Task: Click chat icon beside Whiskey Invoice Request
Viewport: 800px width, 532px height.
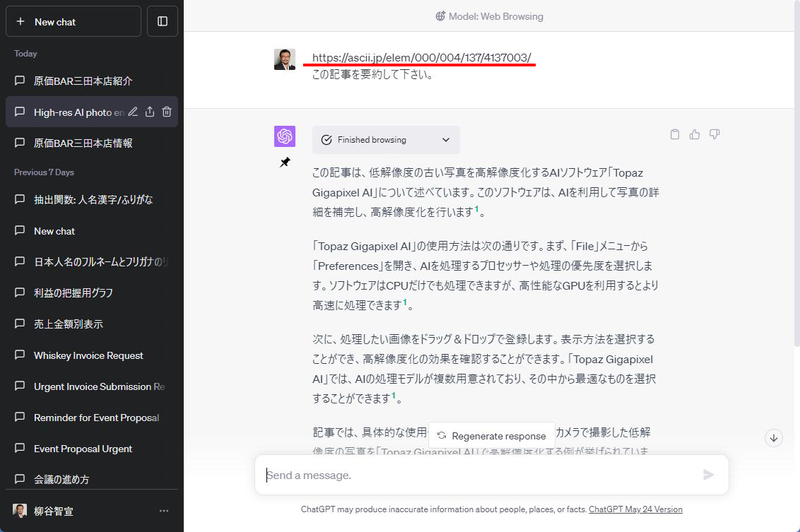Action: pos(19,355)
